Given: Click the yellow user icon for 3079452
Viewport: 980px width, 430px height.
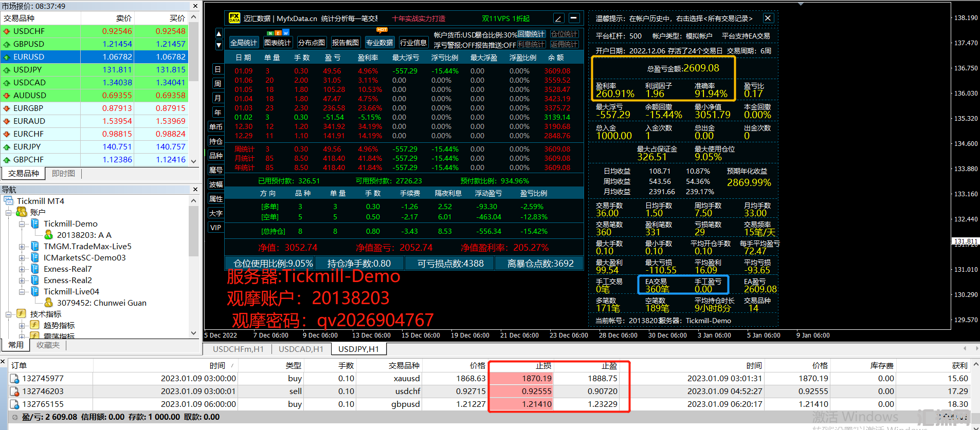Looking at the screenshot, I should click(48, 303).
